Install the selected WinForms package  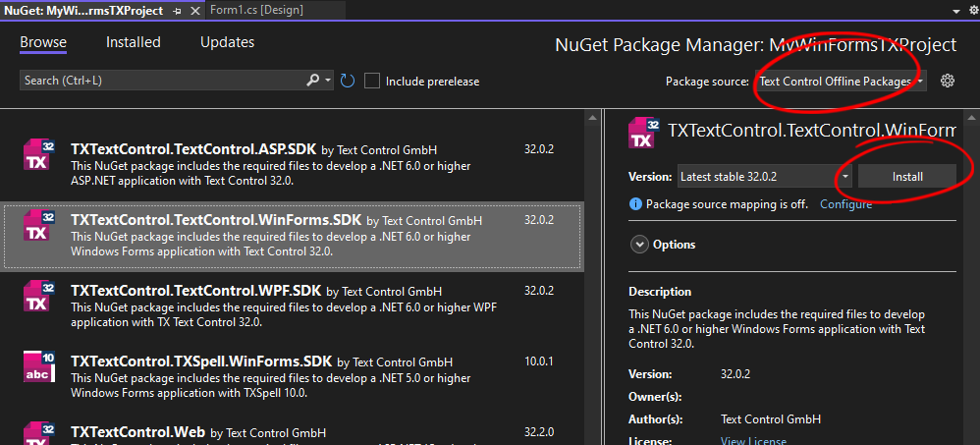coord(907,177)
